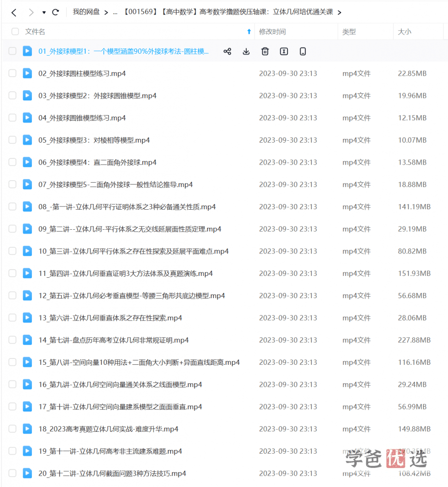448x487 pixels.
Task: Share the 01_外接球模型1 file
Action: [x=227, y=51]
